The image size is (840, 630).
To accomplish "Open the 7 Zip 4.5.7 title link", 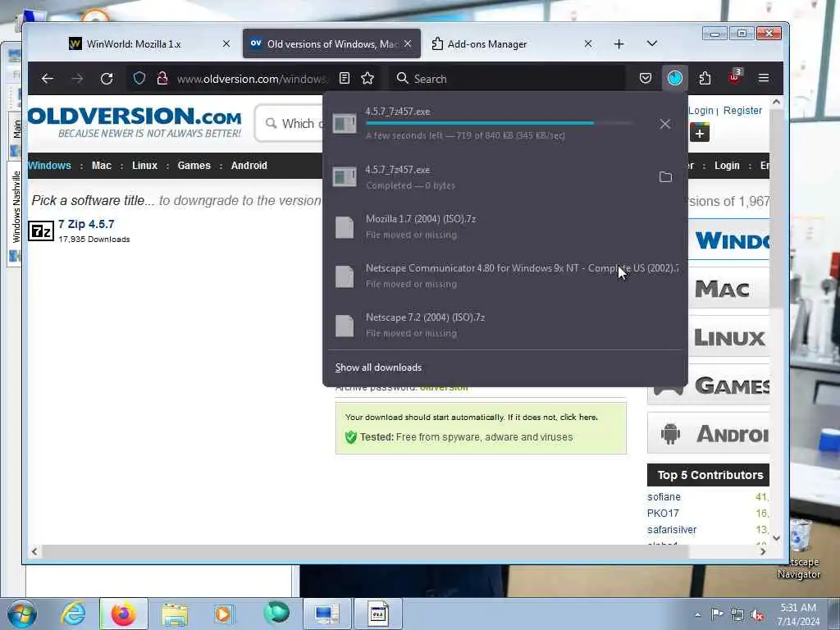I will tap(86, 224).
